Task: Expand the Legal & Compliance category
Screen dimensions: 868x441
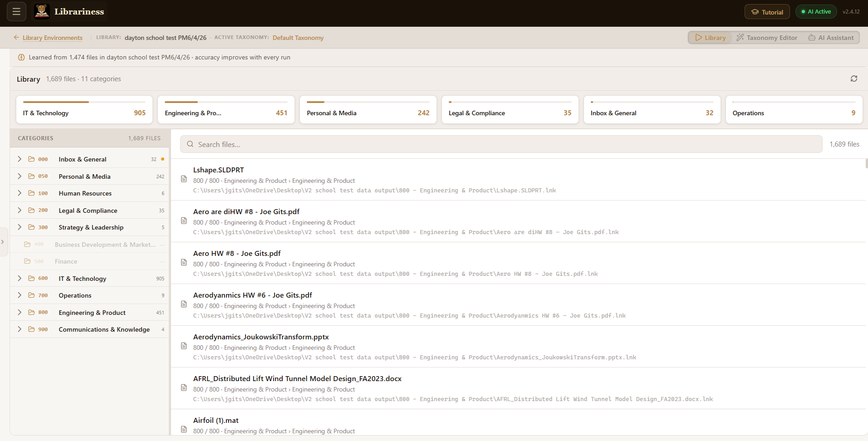Action: click(20, 210)
